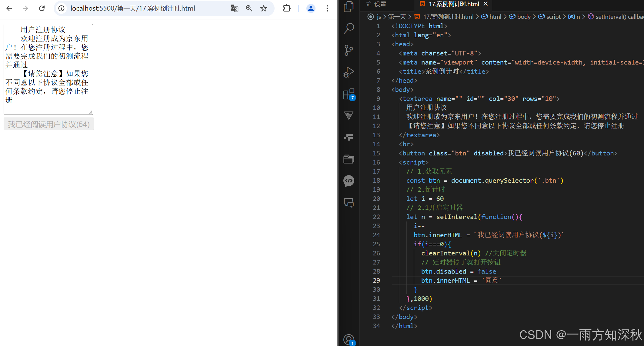This screenshot has height=346, width=644.
Task: Close the 17.案例倒计时.html tab
Action: pyautogui.click(x=486, y=4)
